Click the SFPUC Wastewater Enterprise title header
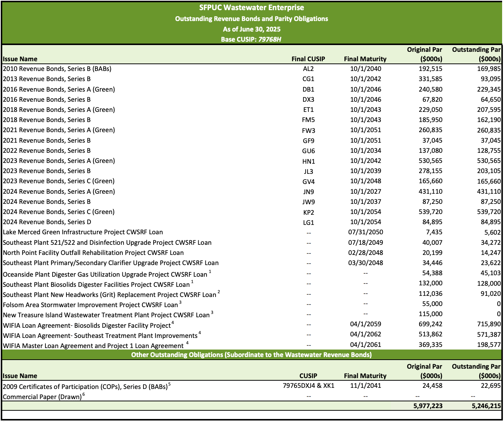 [251, 7]
